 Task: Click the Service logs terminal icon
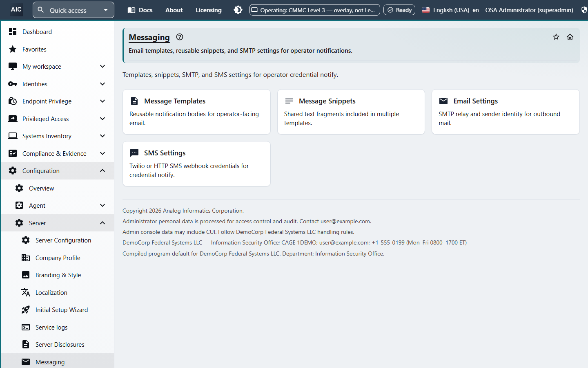click(x=26, y=327)
